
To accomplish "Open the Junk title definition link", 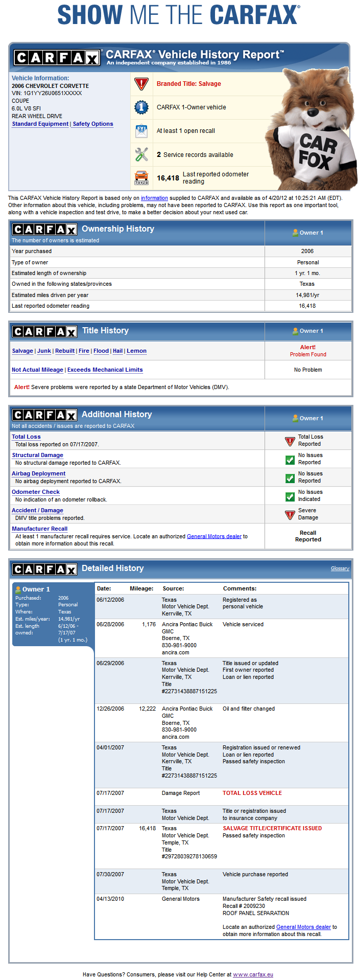I will point(44,351).
